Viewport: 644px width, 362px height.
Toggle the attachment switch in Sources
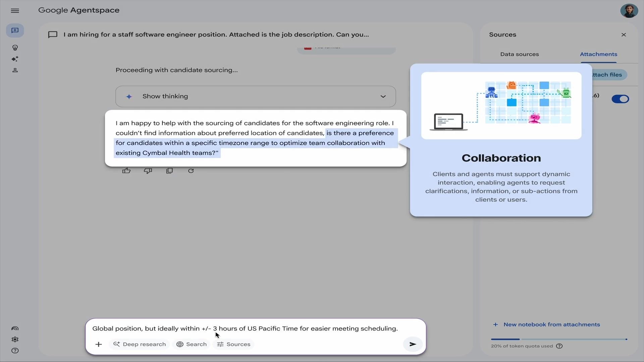point(620,99)
